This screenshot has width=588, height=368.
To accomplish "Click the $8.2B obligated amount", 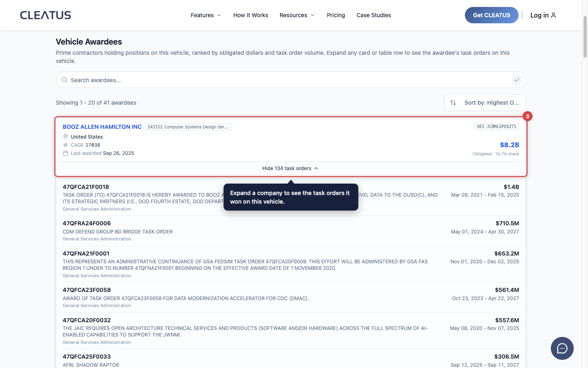I will pyautogui.click(x=510, y=145).
